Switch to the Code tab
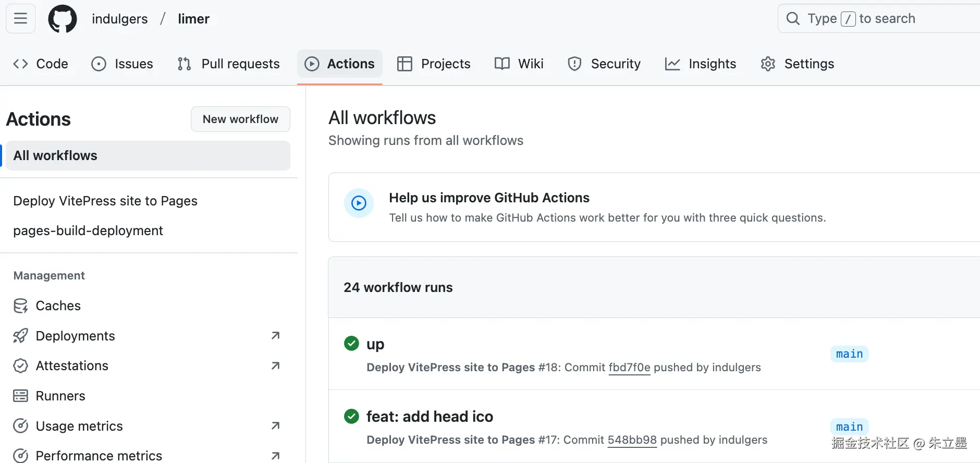Image resolution: width=980 pixels, height=463 pixels. coord(41,64)
